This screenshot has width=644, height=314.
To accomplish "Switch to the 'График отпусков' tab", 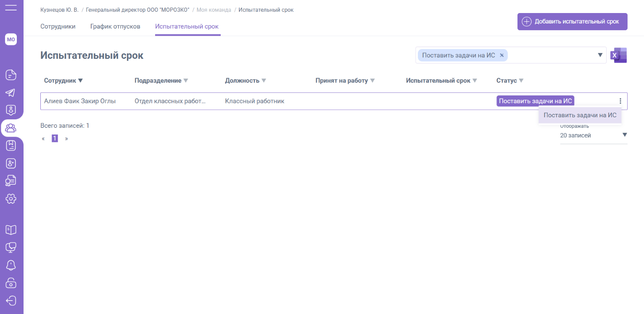I will coord(115,26).
